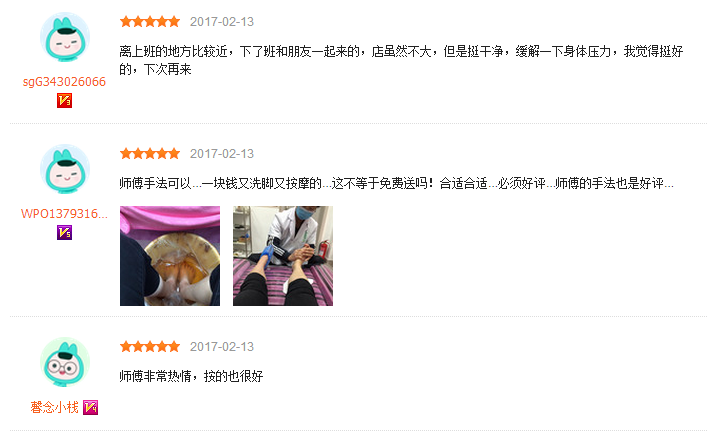
Task: Click third review's five-star rating
Action: pyautogui.click(x=150, y=347)
